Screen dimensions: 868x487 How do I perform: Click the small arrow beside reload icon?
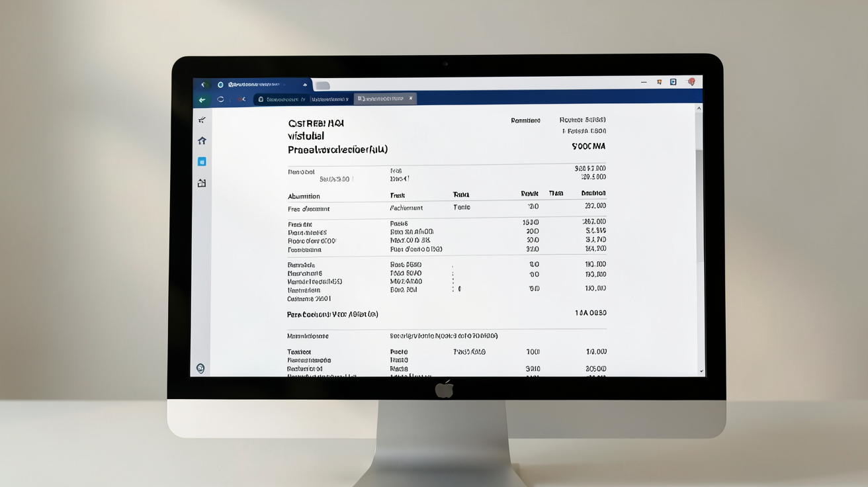click(x=243, y=99)
